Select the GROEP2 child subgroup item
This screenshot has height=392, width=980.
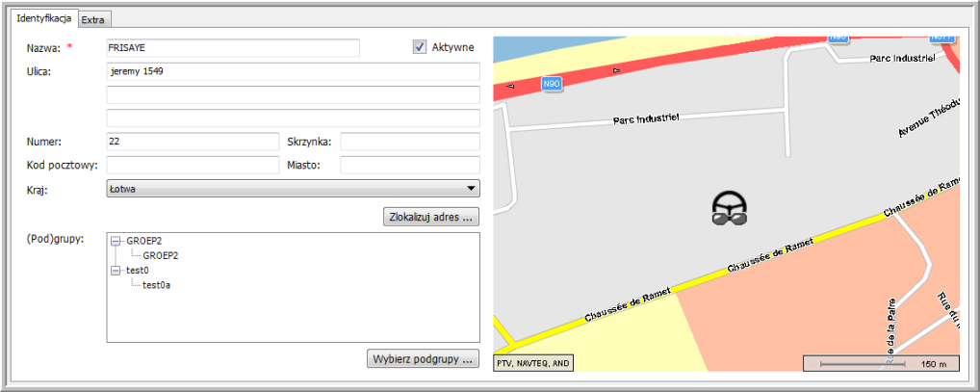click(x=161, y=256)
